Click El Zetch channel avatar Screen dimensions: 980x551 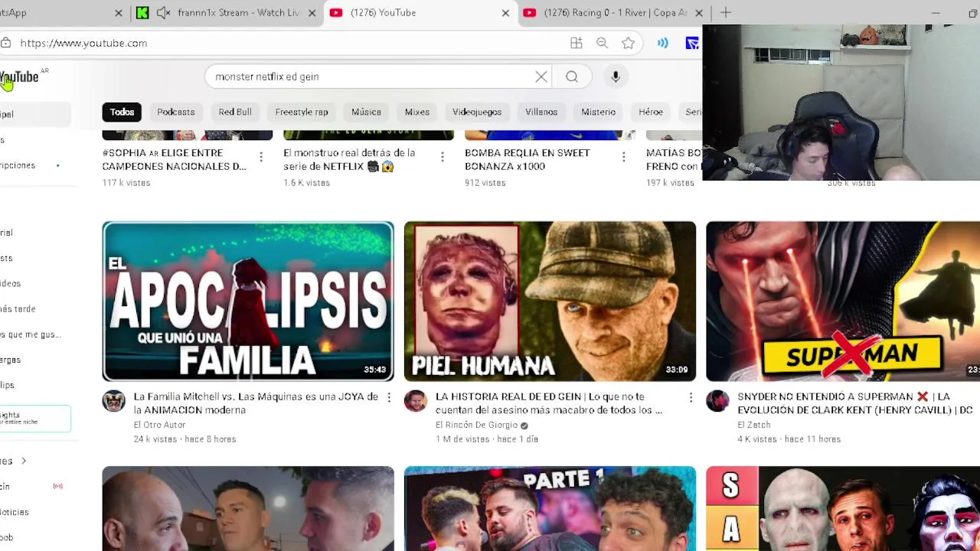(717, 401)
